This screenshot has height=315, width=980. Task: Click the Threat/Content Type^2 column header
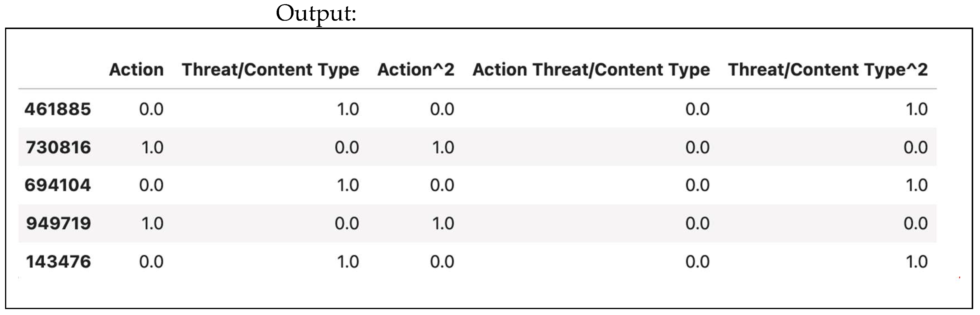tap(828, 69)
